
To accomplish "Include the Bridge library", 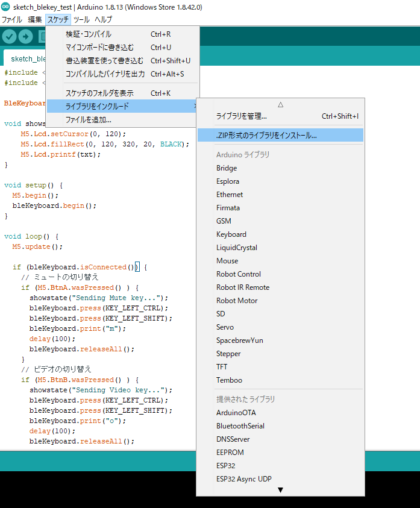I will coord(280,168).
